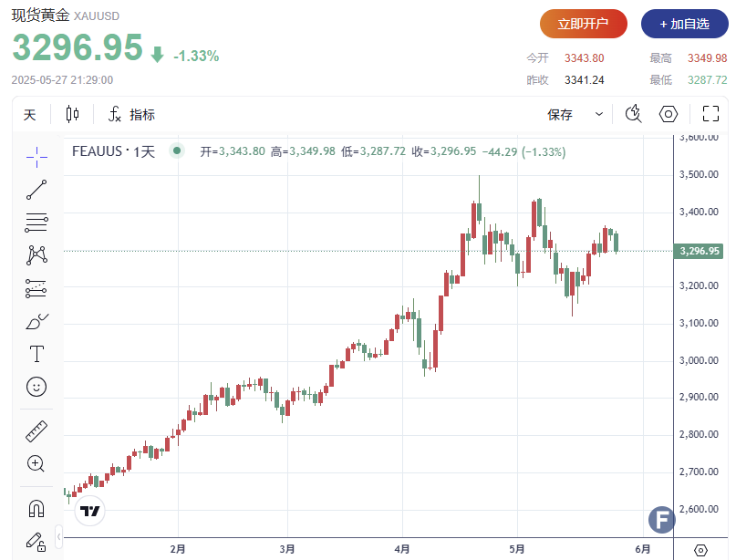Click the 立即开户 button
Screen dimensions: 736x560
583,24
